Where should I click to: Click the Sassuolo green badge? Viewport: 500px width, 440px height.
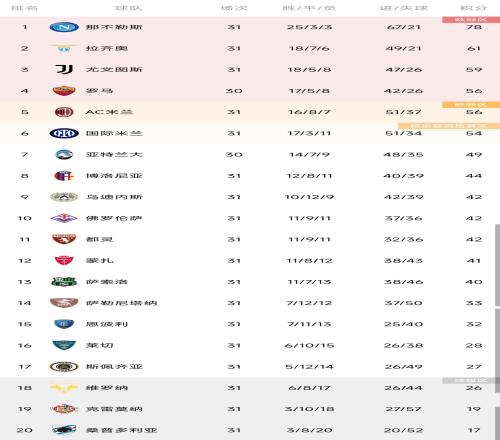[64, 282]
